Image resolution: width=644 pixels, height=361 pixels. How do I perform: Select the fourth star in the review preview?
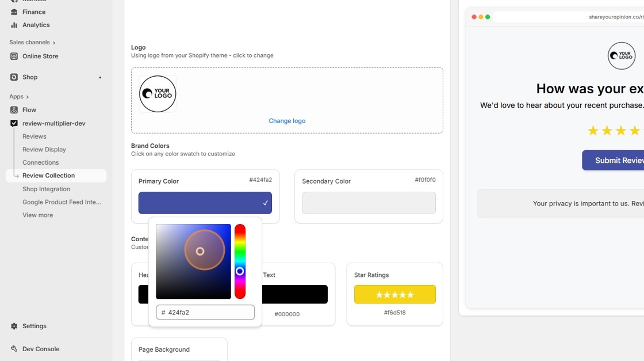[634, 131]
